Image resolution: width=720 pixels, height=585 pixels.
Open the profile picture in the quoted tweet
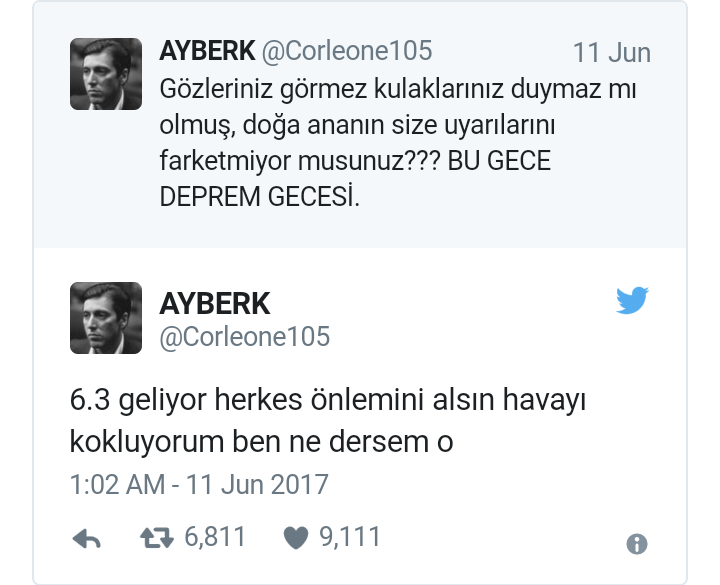click(106, 74)
